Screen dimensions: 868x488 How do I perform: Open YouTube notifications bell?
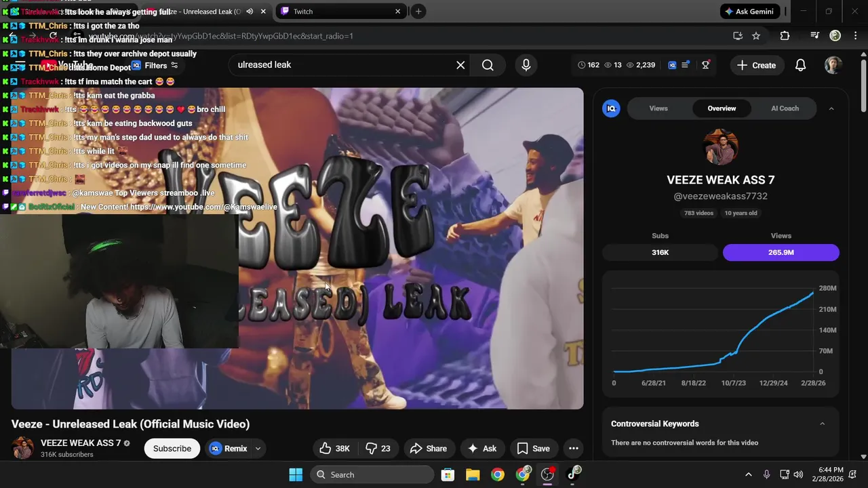tap(800, 65)
